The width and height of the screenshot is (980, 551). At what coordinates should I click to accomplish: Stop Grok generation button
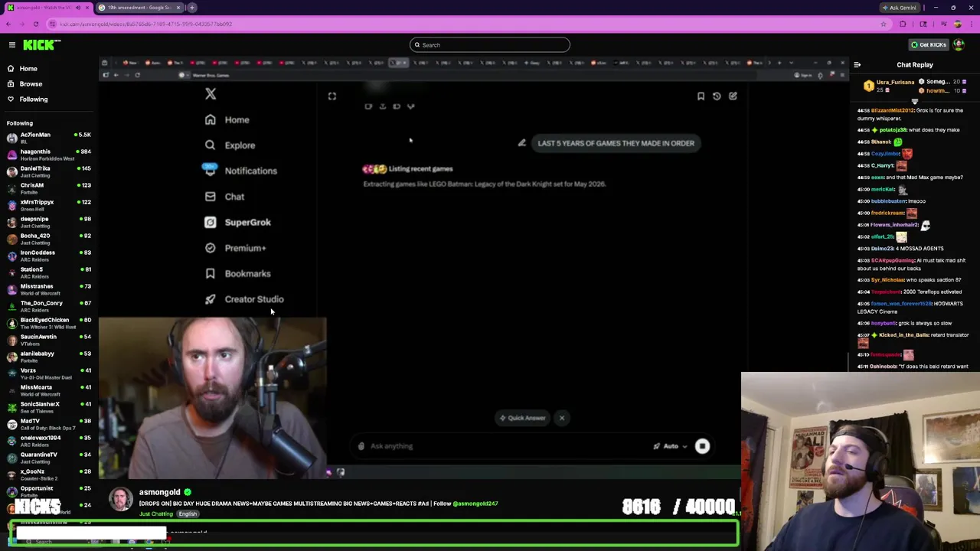(x=702, y=446)
